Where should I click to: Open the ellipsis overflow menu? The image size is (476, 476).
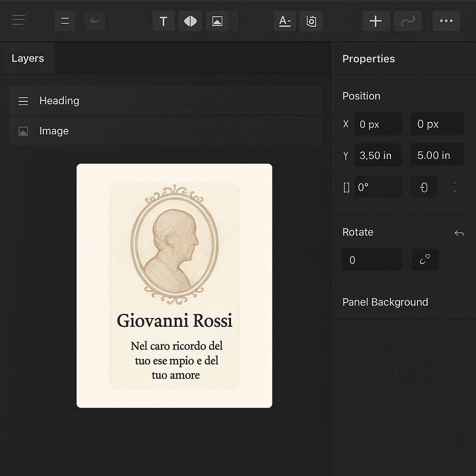[x=446, y=21]
